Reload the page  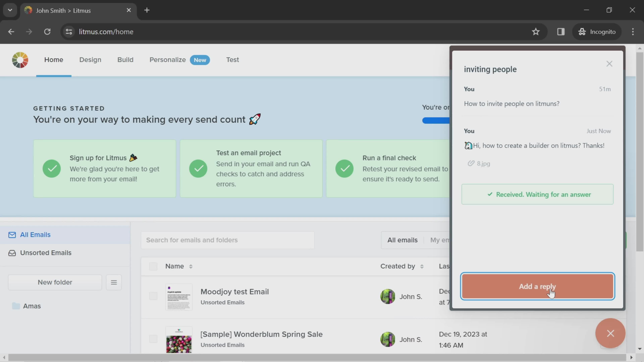(x=47, y=32)
